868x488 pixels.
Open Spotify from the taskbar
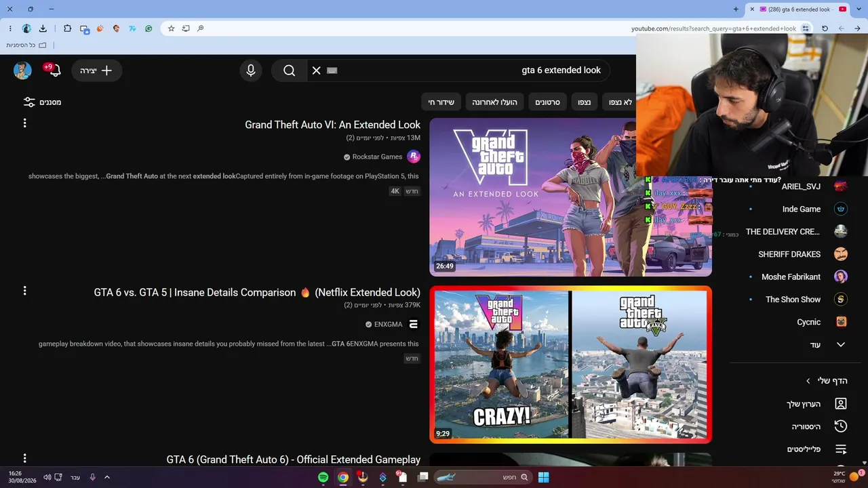pyautogui.click(x=323, y=477)
